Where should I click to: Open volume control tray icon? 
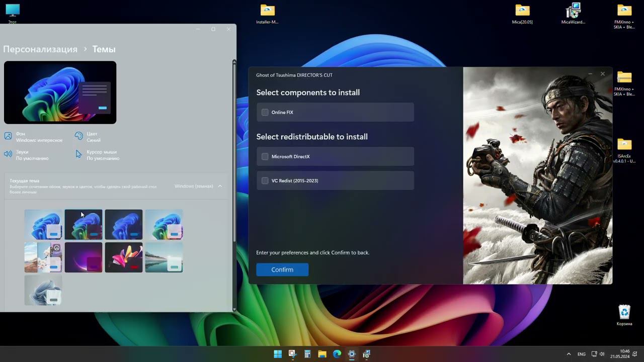(602, 354)
